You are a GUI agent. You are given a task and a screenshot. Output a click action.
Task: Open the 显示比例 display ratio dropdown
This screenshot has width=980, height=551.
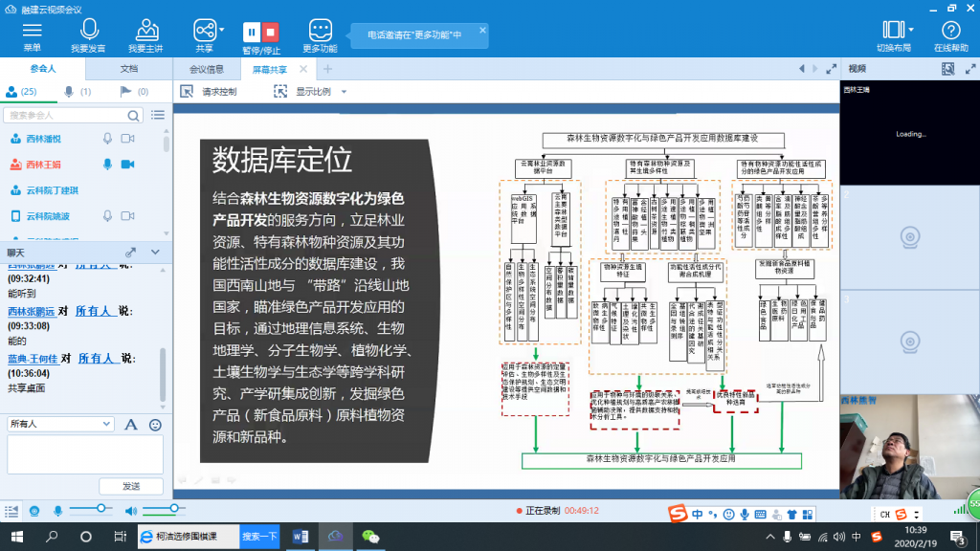pyautogui.click(x=344, y=92)
